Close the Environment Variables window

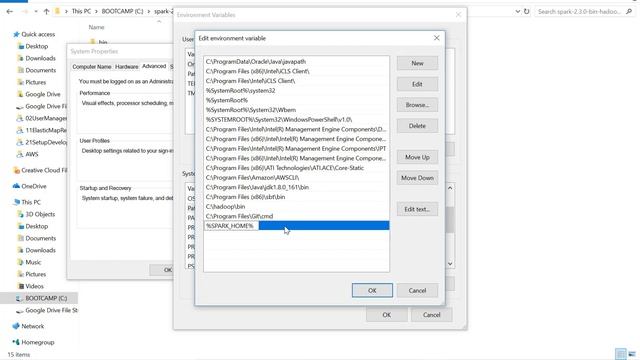[x=458, y=15]
